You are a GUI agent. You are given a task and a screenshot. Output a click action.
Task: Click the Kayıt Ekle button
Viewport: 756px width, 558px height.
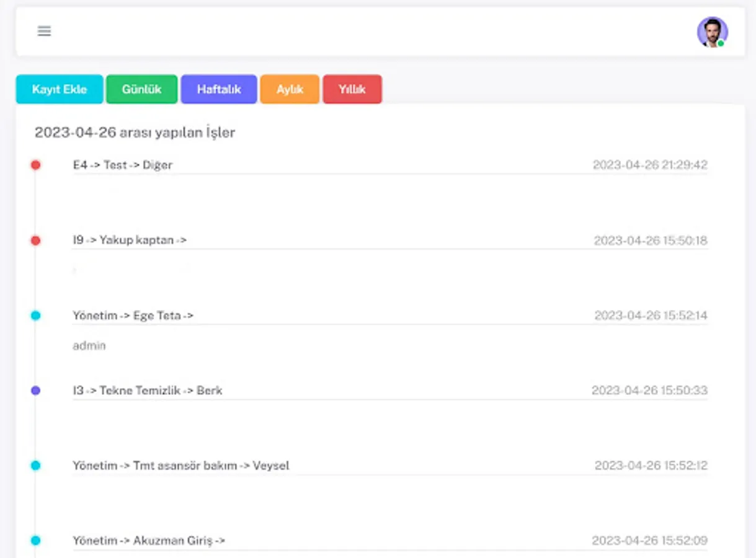(60, 89)
